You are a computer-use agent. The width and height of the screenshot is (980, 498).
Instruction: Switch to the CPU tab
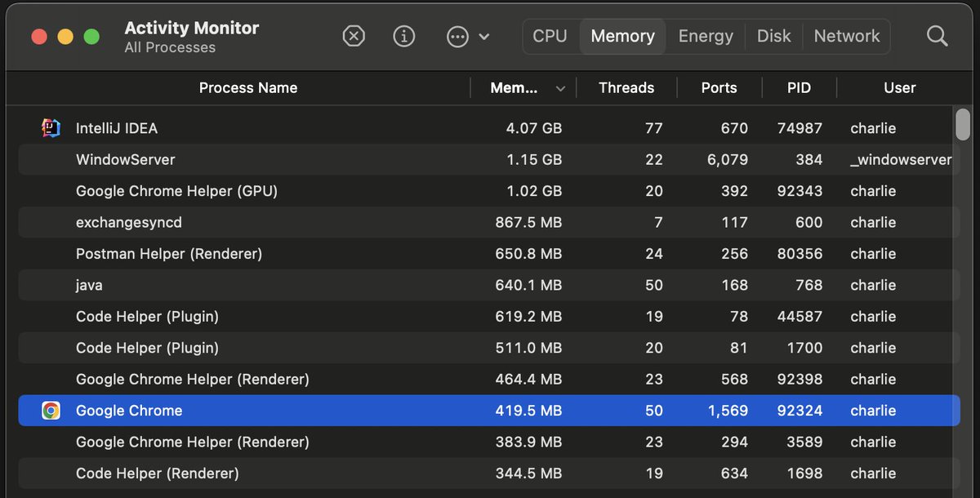(550, 36)
